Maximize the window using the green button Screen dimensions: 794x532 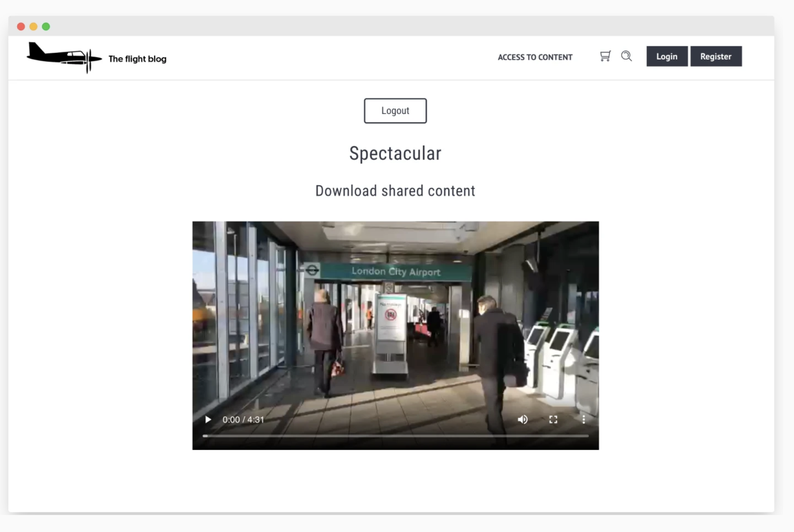click(x=46, y=27)
